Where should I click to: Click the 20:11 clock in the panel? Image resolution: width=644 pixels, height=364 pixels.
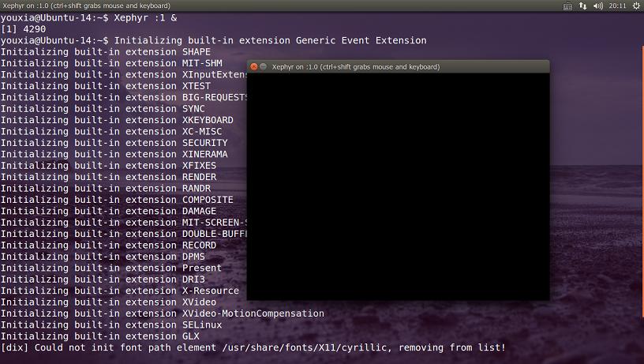tap(617, 6)
